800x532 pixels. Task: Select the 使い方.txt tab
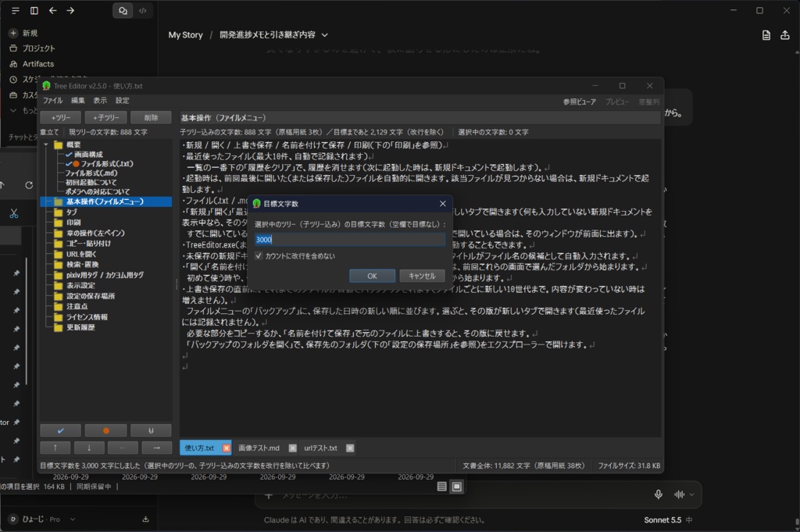click(199, 448)
